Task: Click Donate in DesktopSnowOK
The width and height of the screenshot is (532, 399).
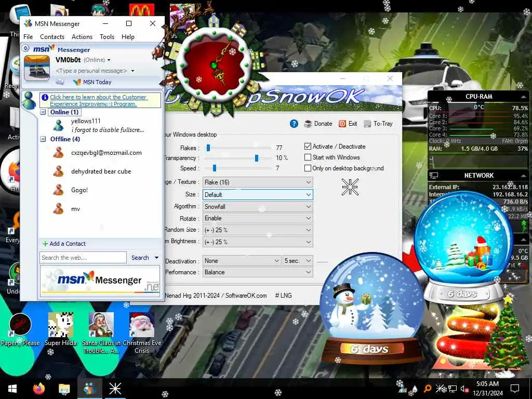Action: [318, 124]
